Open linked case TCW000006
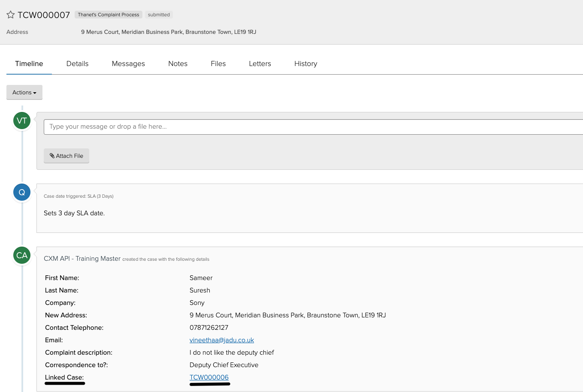 click(x=209, y=377)
